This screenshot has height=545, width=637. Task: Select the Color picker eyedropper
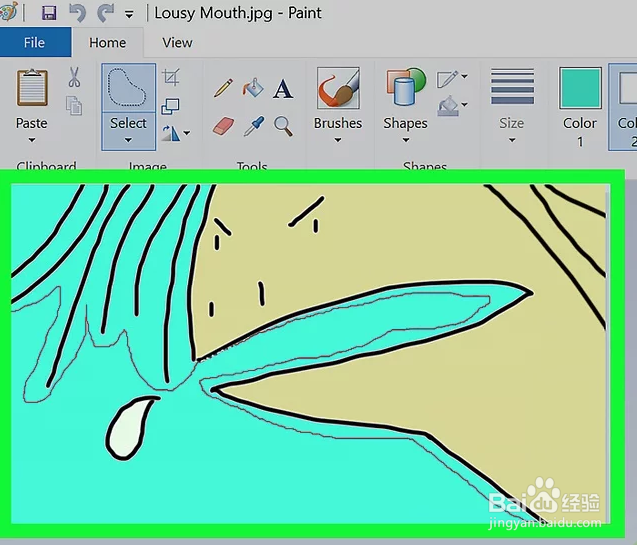click(254, 126)
